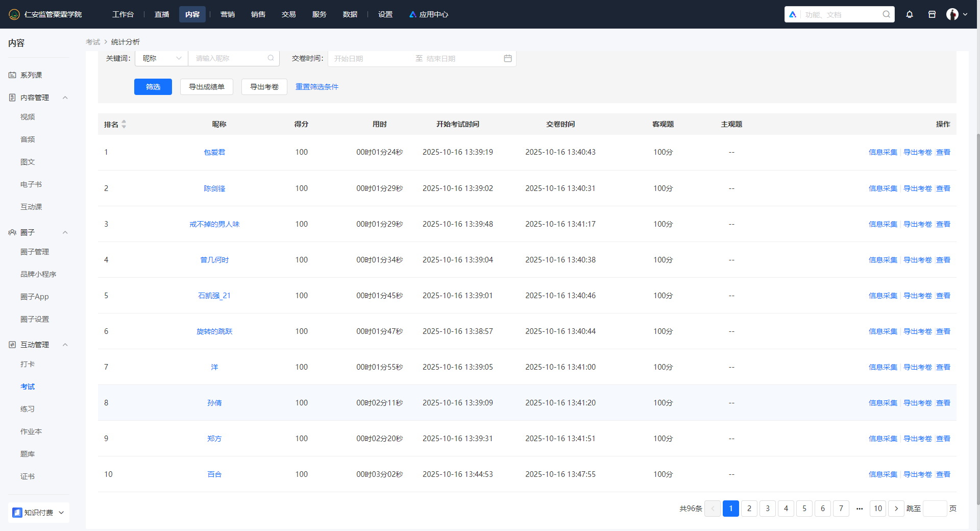Click 重置筛选条件 link
Image resolution: width=980 pixels, height=531 pixels.
[x=317, y=87]
